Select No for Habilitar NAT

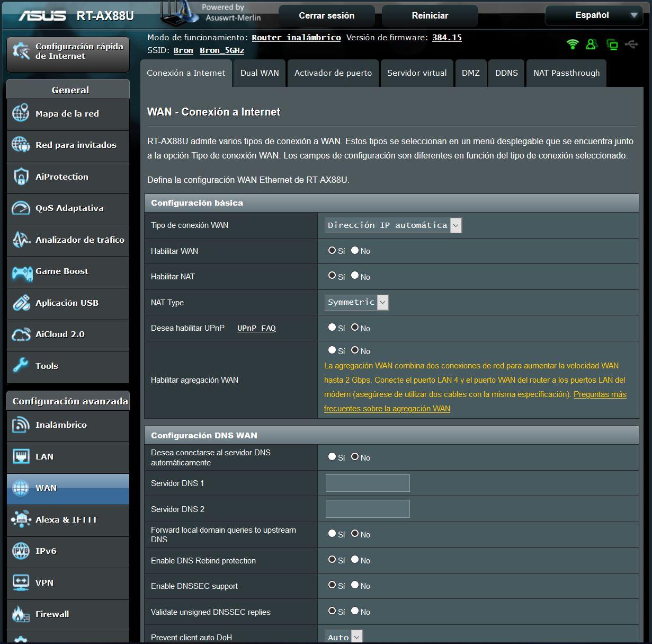(355, 276)
